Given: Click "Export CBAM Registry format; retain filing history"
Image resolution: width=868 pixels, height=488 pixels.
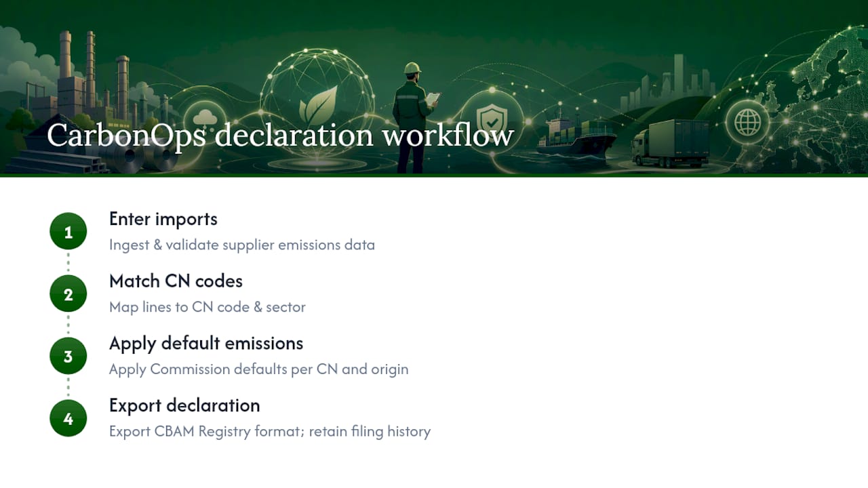Looking at the screenshot, I should 270,432.
